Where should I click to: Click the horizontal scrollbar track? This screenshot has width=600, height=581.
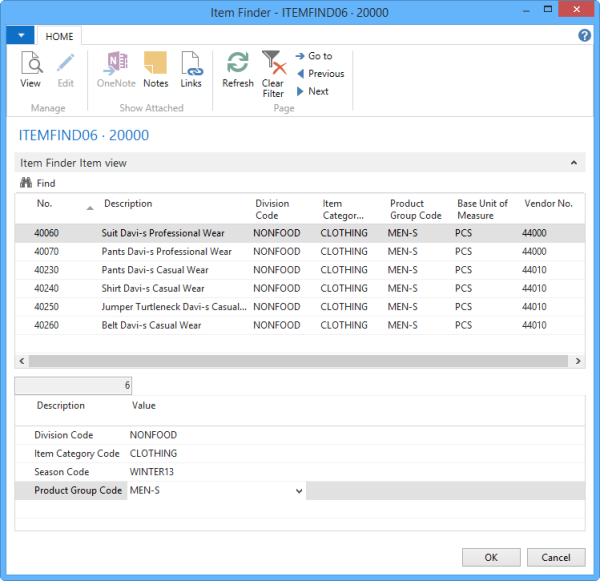pos(298,361)
